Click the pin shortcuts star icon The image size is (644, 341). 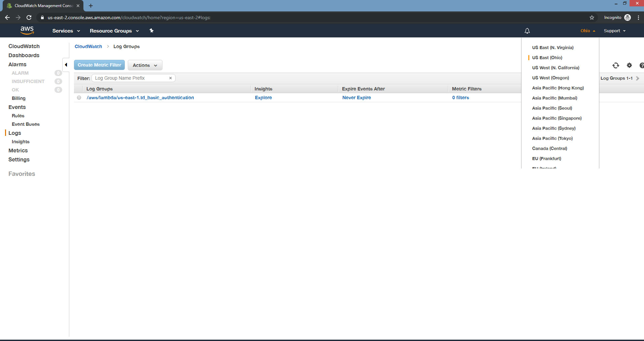point(151,31)
